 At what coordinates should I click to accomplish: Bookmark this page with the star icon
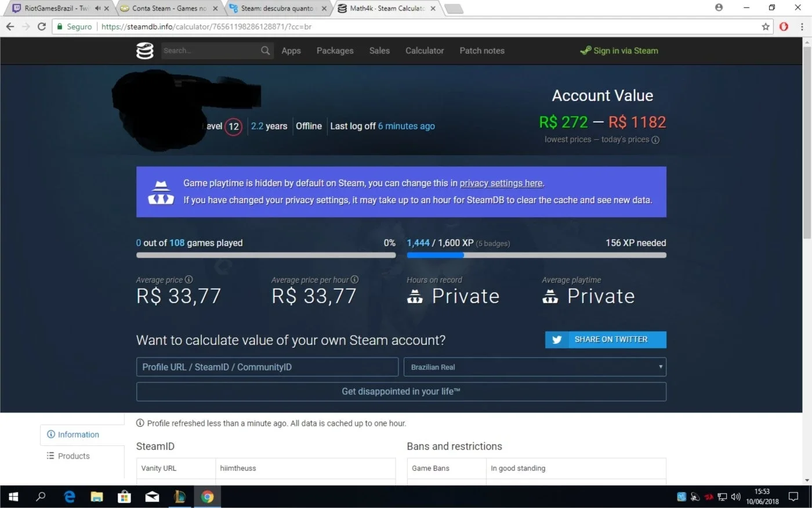[x=766, y=27]
